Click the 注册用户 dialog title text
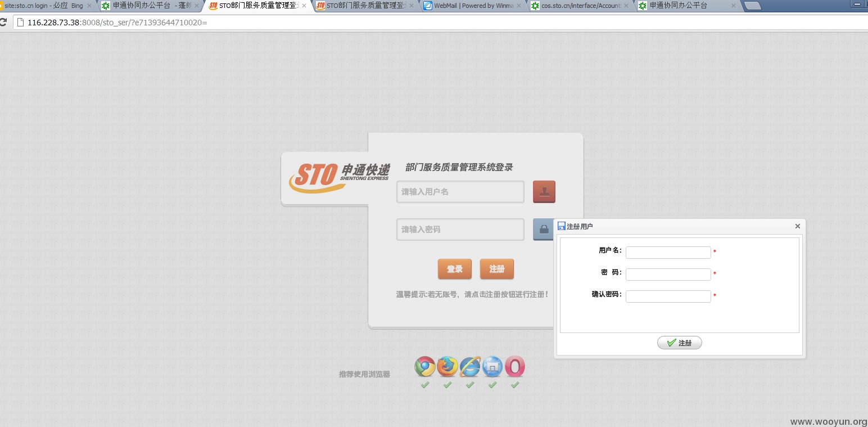 [580, 226]
